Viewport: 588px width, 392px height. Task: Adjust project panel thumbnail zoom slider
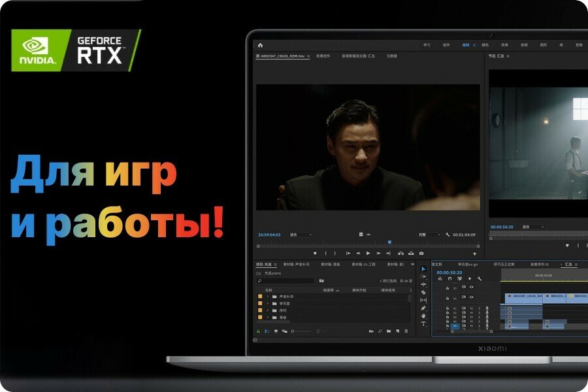coord(301,331)
